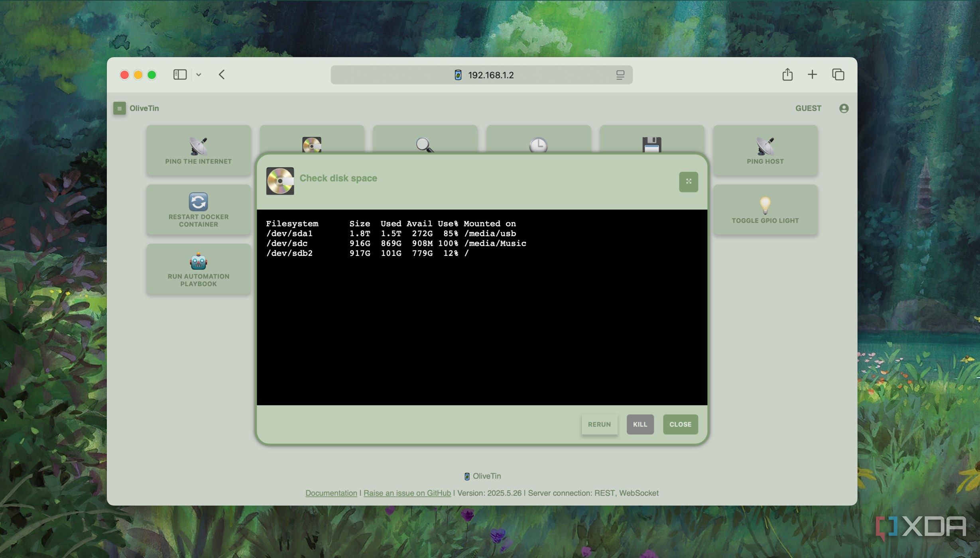Open Raise an issue on GitHub link
Viewport: 980px width, 558px height.
407,493
